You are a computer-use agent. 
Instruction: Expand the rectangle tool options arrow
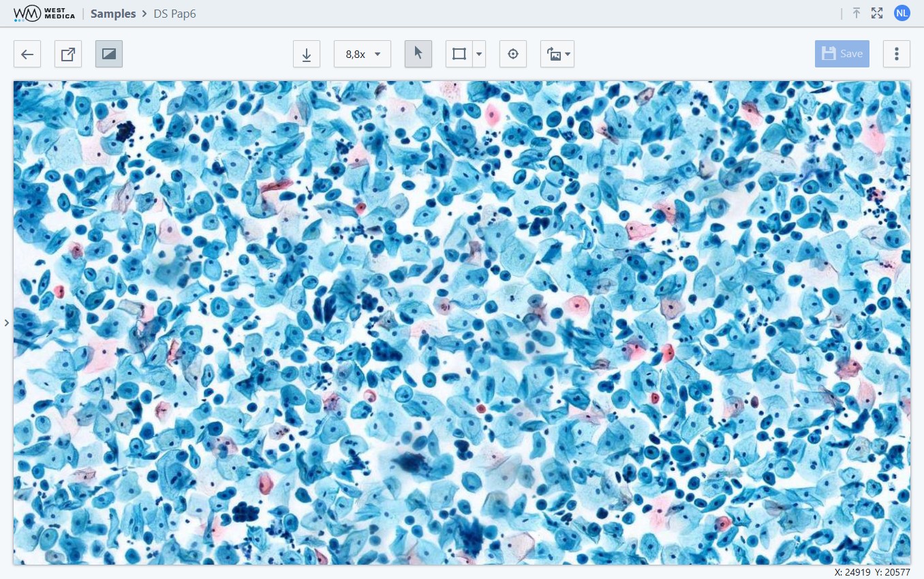(x=479, y=54)
